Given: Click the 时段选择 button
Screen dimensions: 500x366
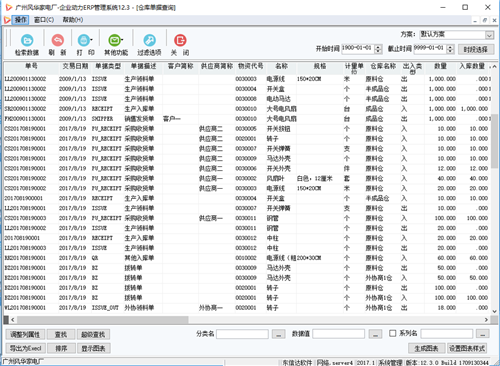Looking at the screenshot, I should coord(476,49).
